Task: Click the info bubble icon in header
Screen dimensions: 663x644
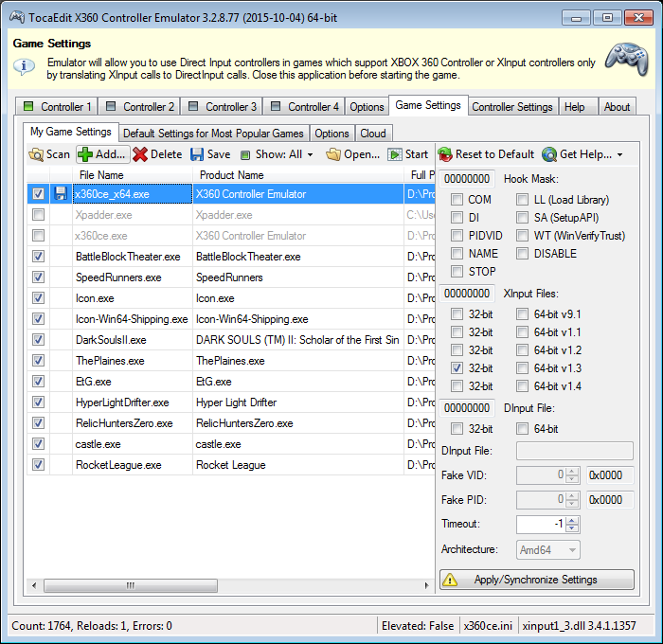Action: click(x=24, y=66)
